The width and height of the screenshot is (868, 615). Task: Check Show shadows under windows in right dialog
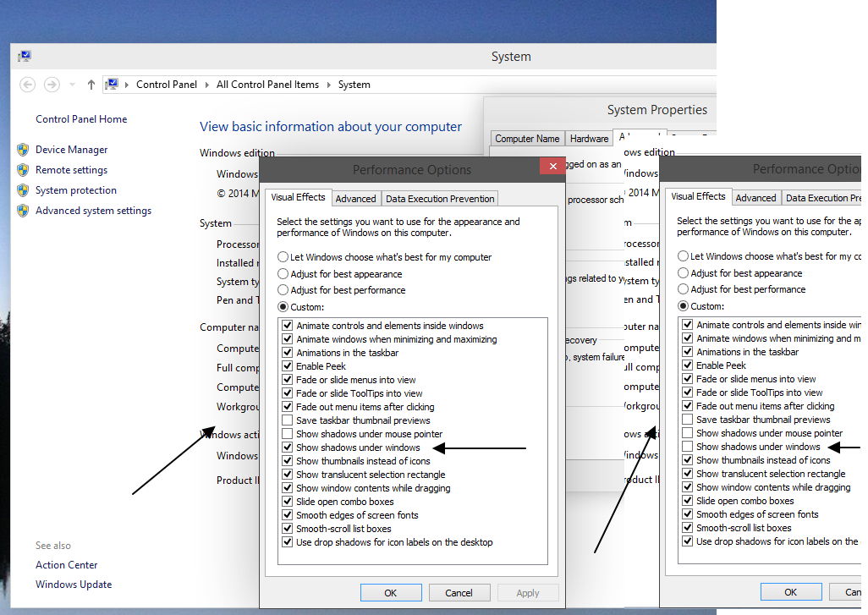tap(688, 447)
